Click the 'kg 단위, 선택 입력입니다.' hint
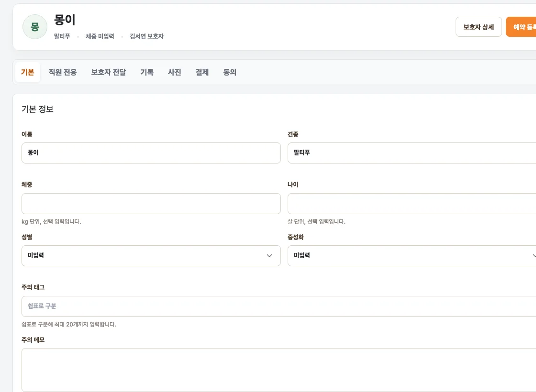Image resolution: width=536 pixels, height=392 pixels. click(x=51, y=221)
